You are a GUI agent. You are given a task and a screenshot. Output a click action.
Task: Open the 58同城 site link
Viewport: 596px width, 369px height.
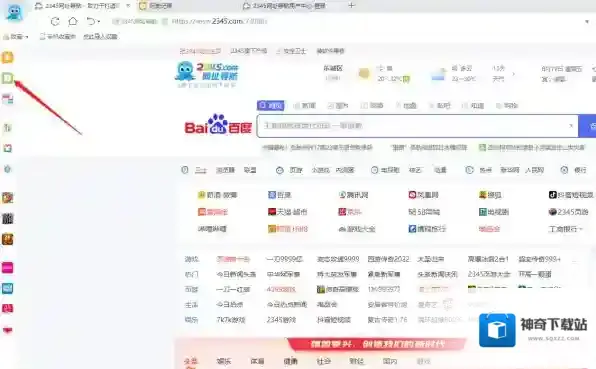[x=424, y=212]
